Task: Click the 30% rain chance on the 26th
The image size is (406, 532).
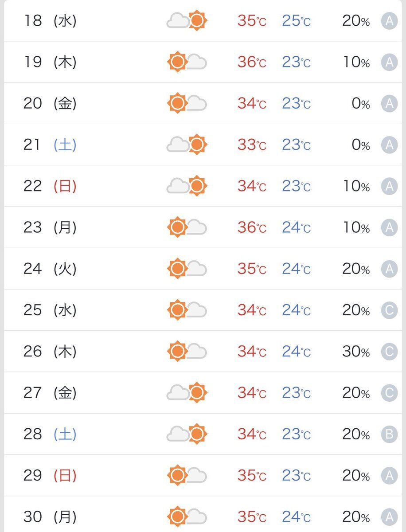Action: [356, 352]
